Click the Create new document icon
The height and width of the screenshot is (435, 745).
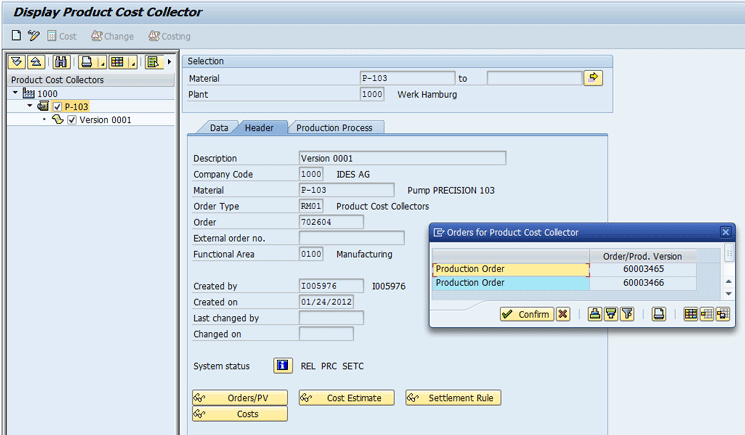click(x=16, y=36)
